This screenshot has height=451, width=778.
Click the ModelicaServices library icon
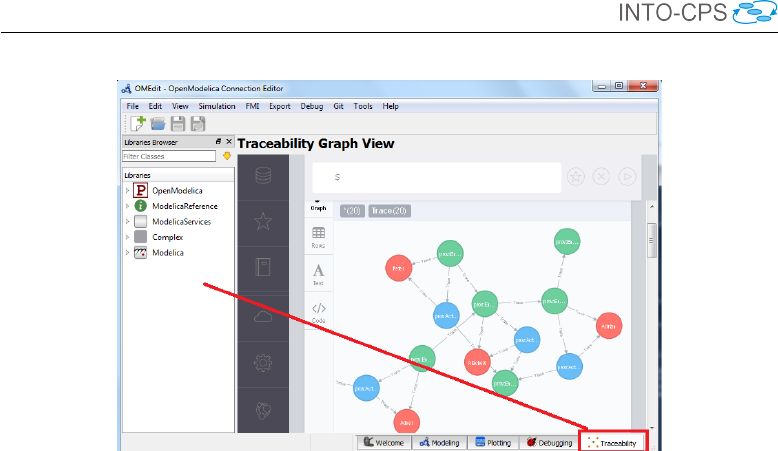(x=141, y=221)
